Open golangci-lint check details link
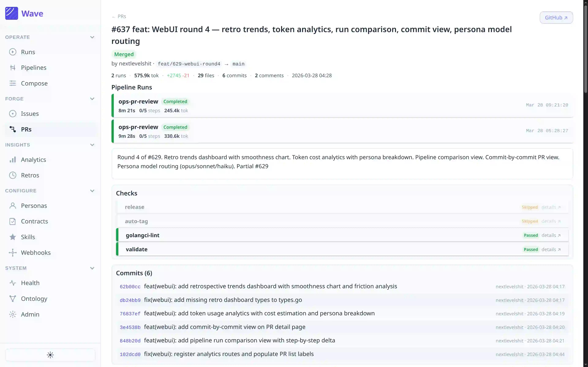 [551, 235]
